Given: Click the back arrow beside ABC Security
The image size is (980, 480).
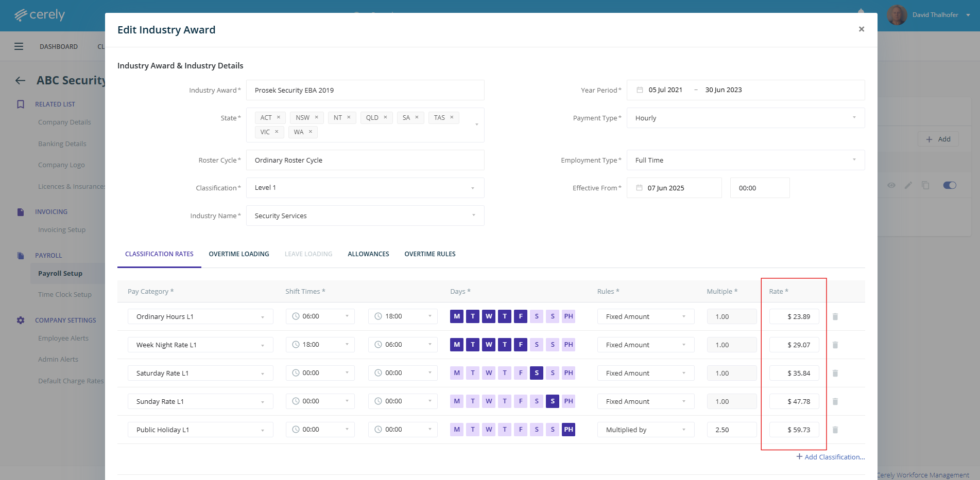Looking at the screenshot, I should pos(21,80).
